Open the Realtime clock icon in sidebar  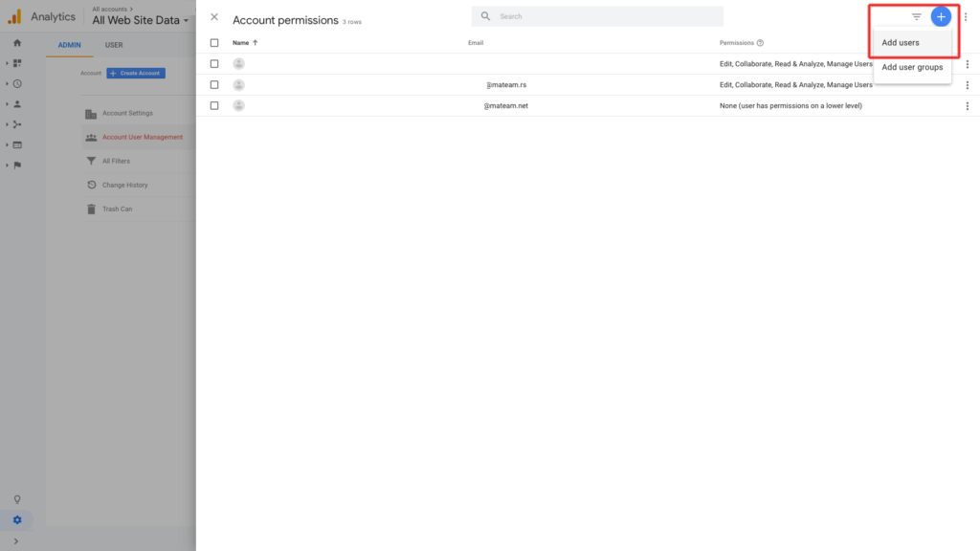click(16, 83)
